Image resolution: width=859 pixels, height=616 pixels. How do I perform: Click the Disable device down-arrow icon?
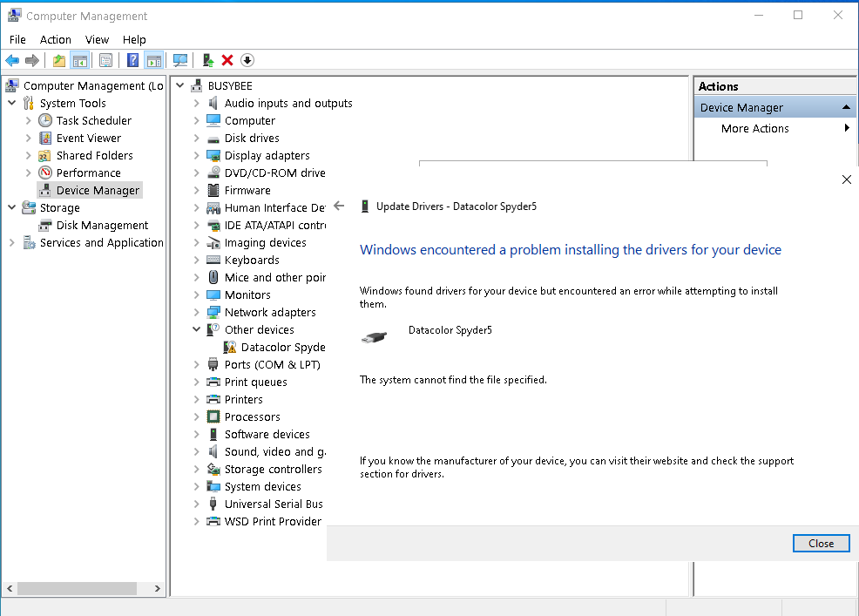(x=247, y=60)
